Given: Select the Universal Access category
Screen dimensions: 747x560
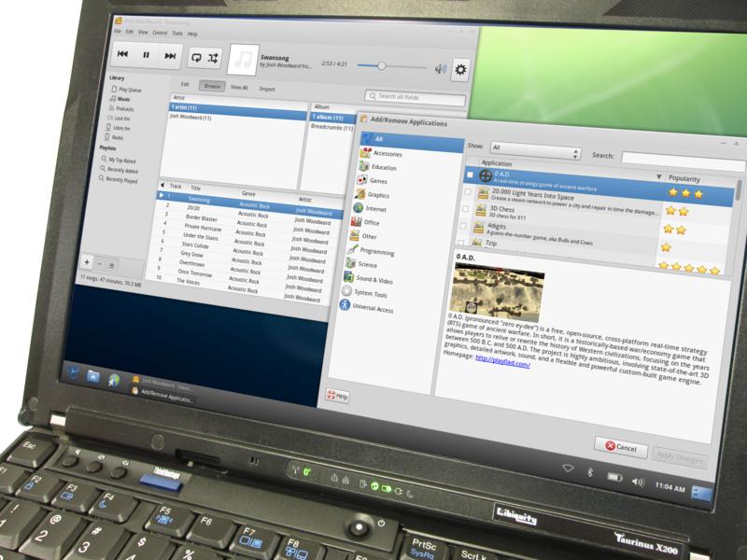Looking at the screenshot, I should [x=367, y=307].
